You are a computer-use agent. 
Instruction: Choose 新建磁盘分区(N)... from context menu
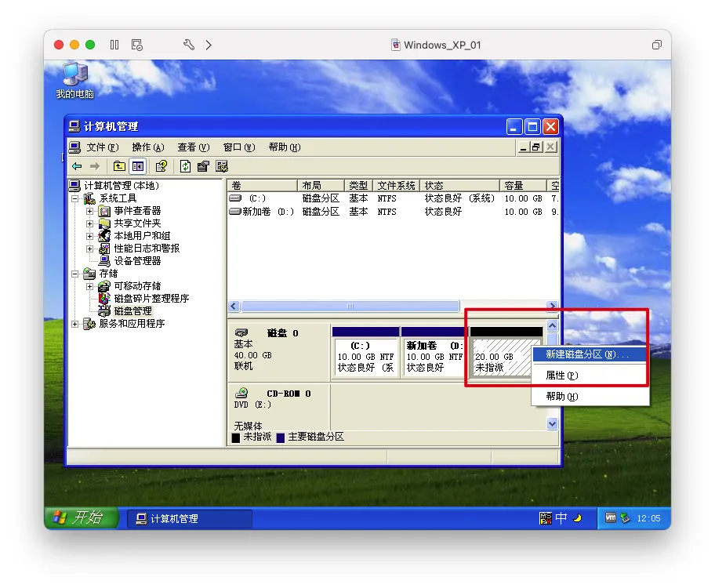[x=589, y=354]
